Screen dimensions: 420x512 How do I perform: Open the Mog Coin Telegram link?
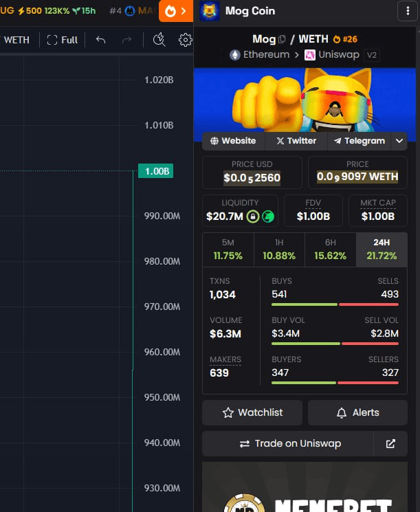(359, 141)
